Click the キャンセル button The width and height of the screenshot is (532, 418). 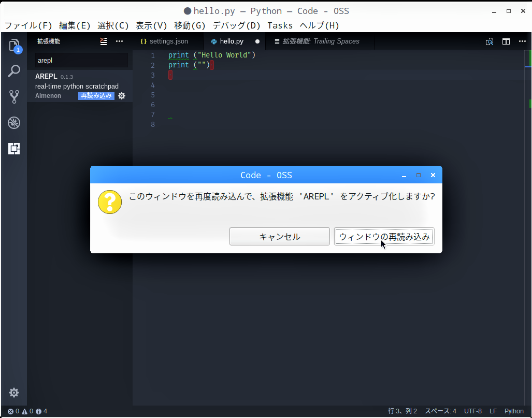click(279, 237)
